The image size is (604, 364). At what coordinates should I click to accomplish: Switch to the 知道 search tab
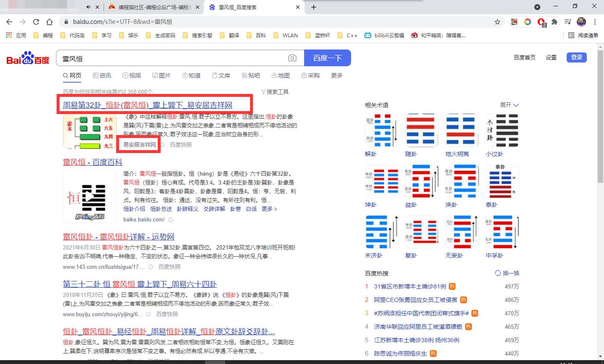coord(191,75)
